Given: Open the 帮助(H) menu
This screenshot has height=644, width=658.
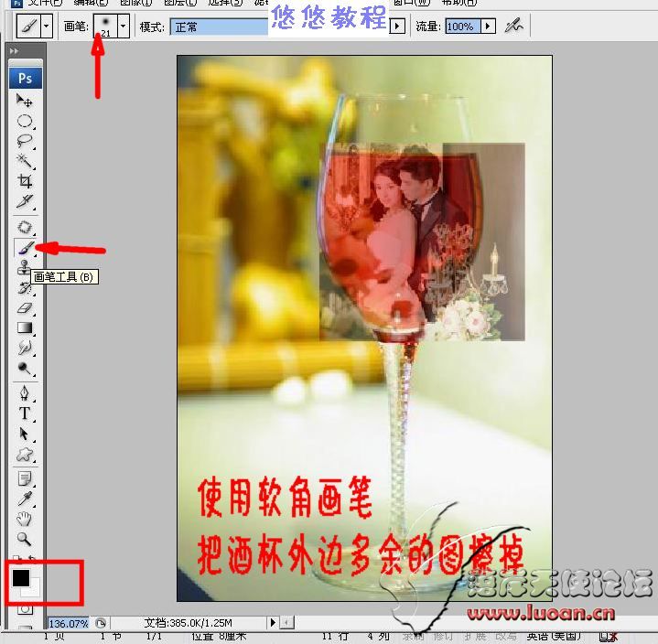Looking at the screenshot, I should 459,3.
